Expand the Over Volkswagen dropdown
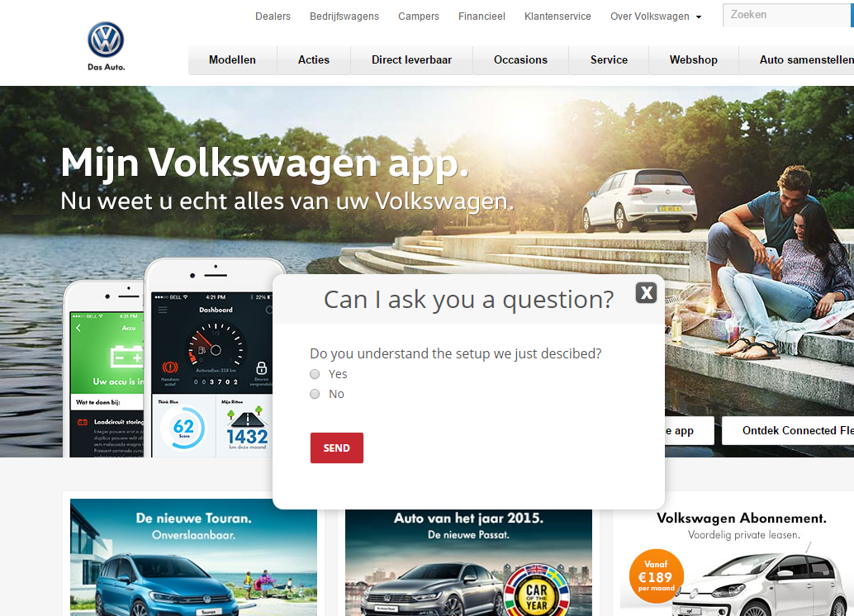854x616 pixels. tap(656, 17)
